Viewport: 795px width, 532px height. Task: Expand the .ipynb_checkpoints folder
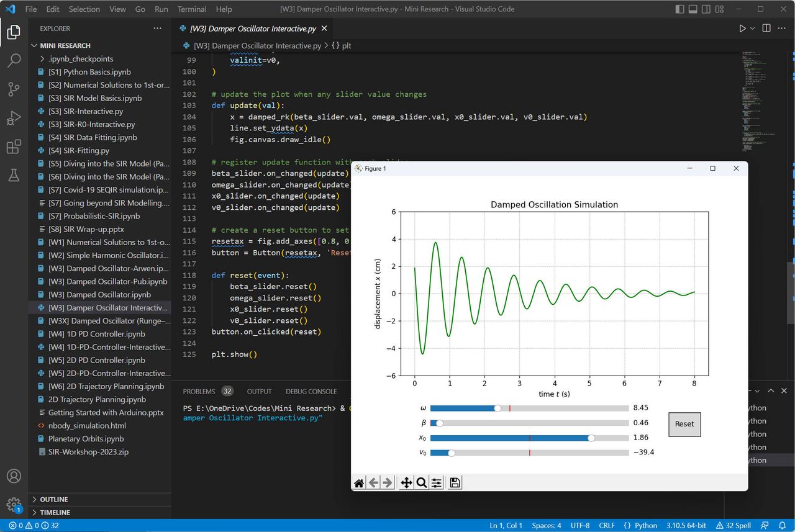click(80, 59)
